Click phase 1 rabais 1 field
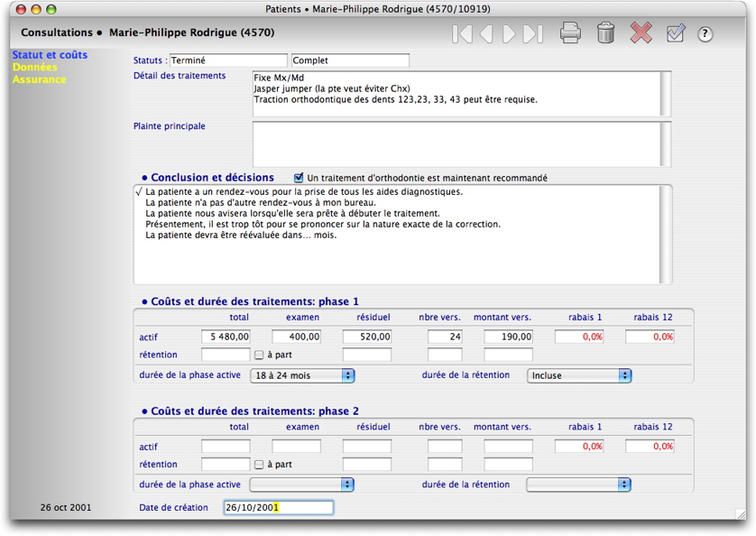This screenshot has height=536, width=756. click(579, 337)
